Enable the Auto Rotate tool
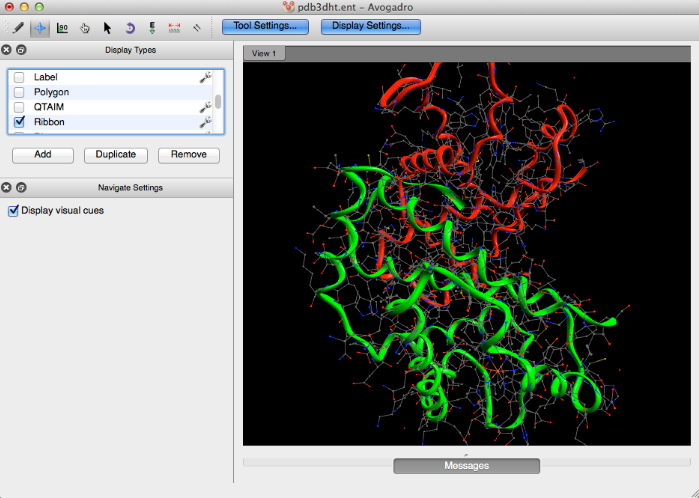Image resolution: width=699 pixels, height=498 pixels. tap(130, 27)
